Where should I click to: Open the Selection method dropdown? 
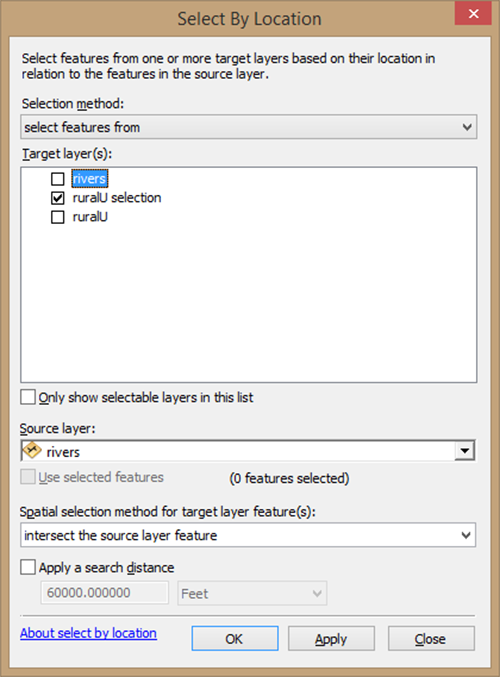tap(249, 127)
